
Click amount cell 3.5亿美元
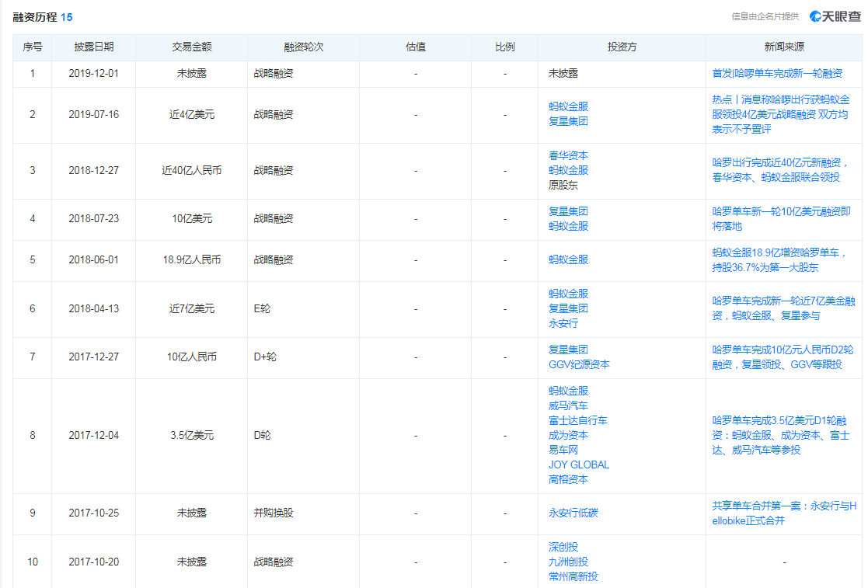pos(191,435)
